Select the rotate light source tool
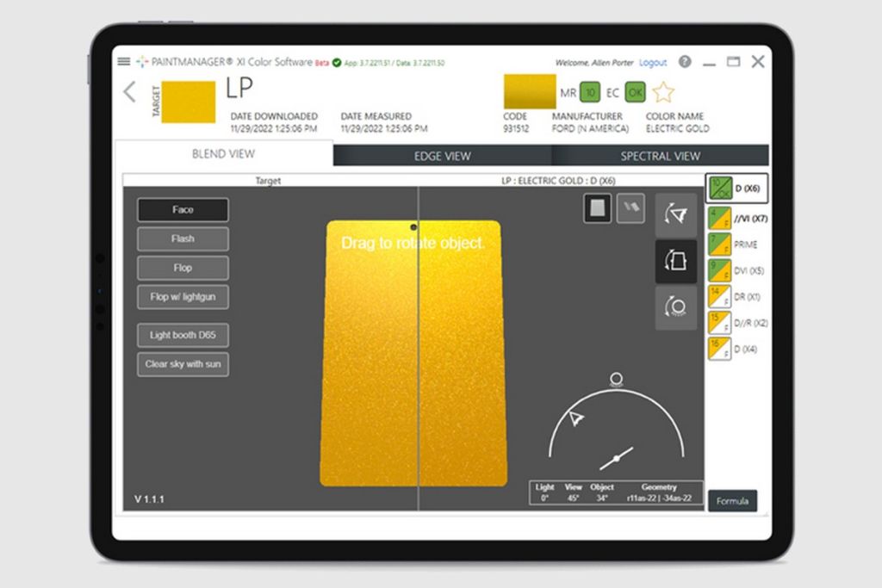This screenshot has height=588, width=882. [x=676, y=307]
